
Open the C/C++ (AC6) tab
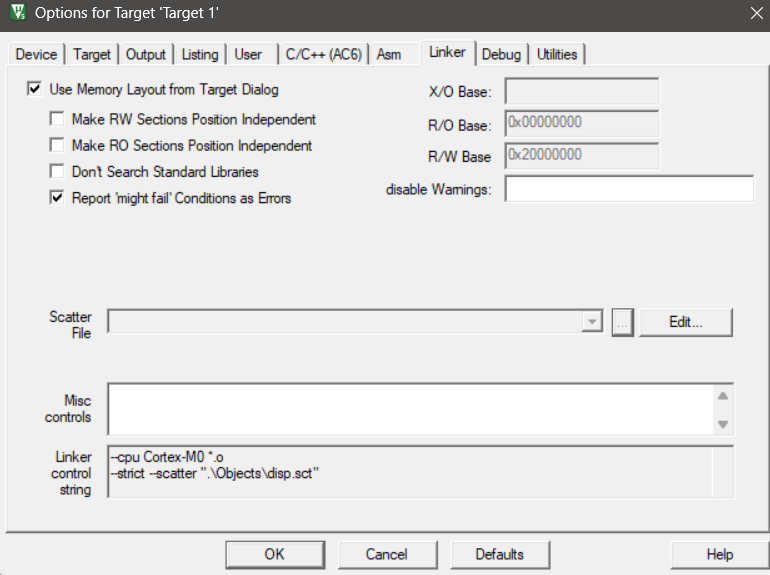click(323, 54)
